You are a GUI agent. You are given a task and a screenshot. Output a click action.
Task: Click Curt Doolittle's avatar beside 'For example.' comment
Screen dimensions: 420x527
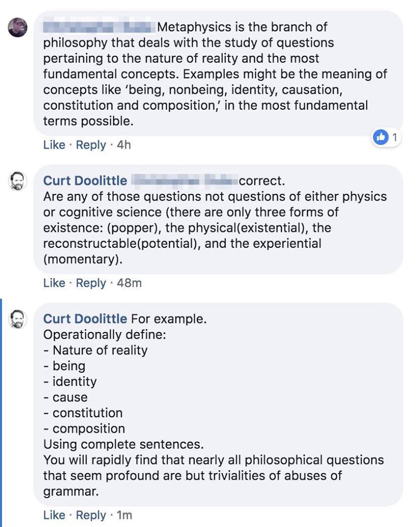pyautogui.click(x=17, y=319)
